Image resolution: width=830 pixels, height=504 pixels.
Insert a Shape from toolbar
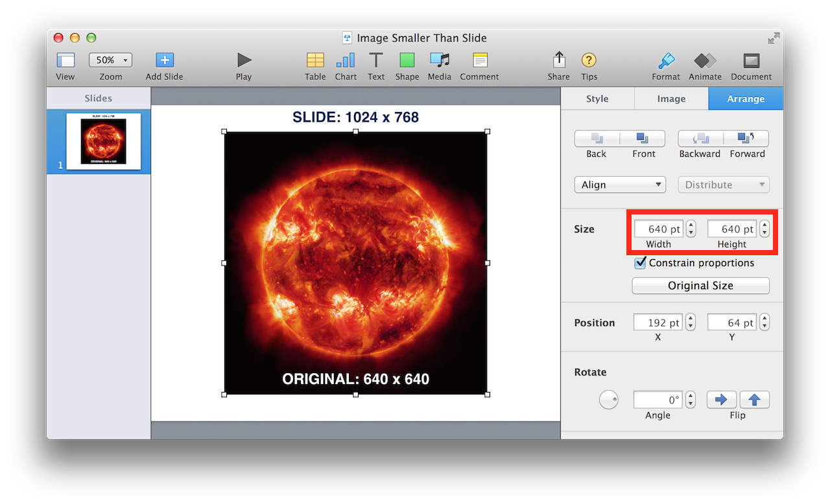(x=407, y=60)
